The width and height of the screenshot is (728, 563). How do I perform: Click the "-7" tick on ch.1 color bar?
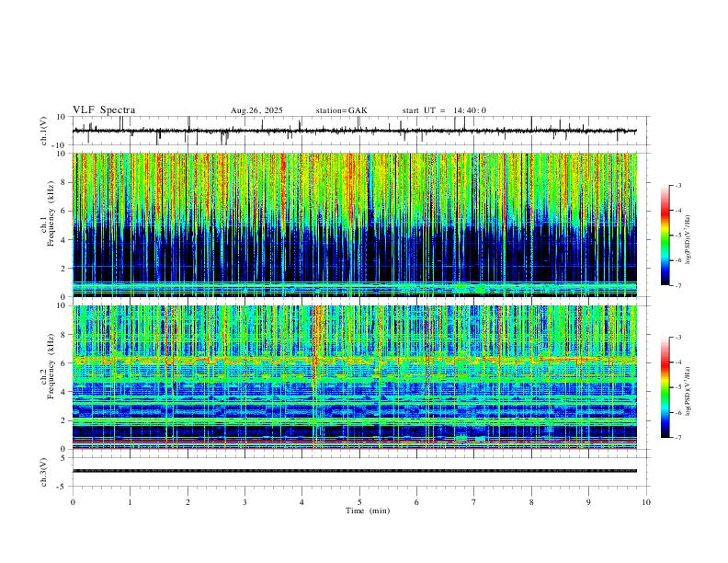677,286
